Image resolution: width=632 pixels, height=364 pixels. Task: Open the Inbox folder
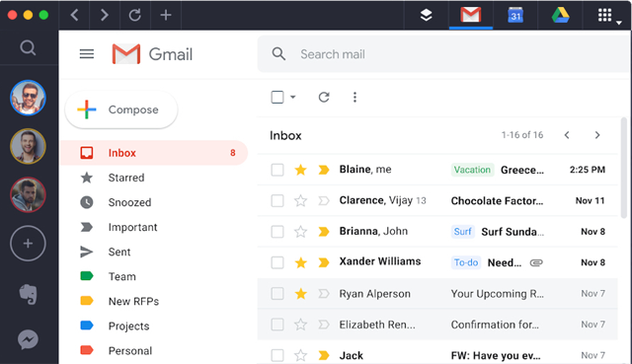(x=154, y=153)
